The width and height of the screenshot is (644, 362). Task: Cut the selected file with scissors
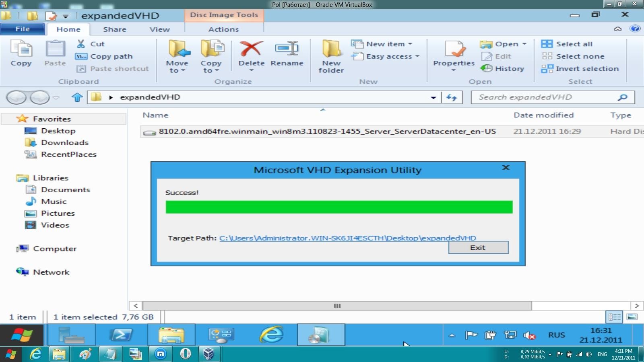coord(91,44)
